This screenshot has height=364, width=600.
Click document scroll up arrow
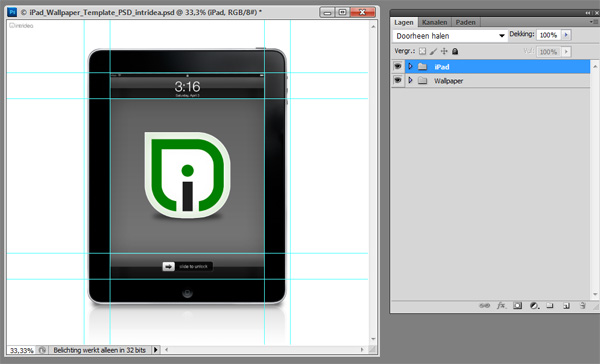click(373, 26)
